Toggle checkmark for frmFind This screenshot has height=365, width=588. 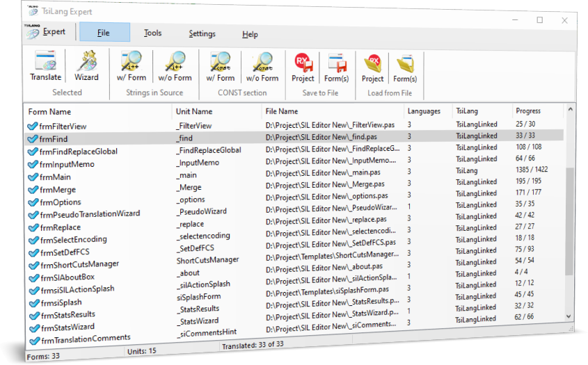tap(33, 138)
